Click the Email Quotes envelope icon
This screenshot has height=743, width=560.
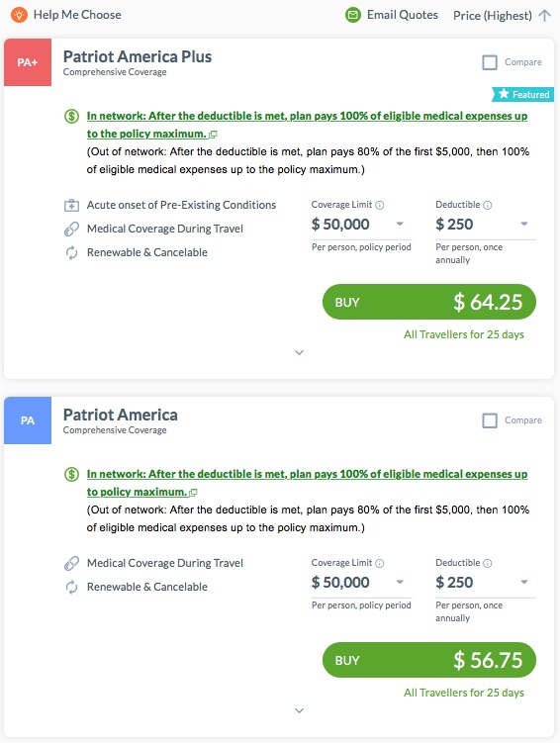(352, 15)
